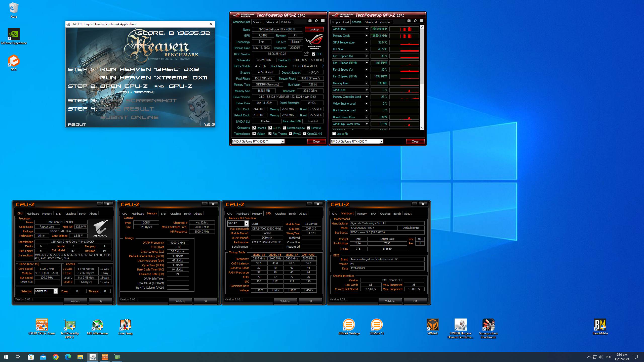Open POL language indicator in taskbar

pyautogui.click(x=608, y=357)
